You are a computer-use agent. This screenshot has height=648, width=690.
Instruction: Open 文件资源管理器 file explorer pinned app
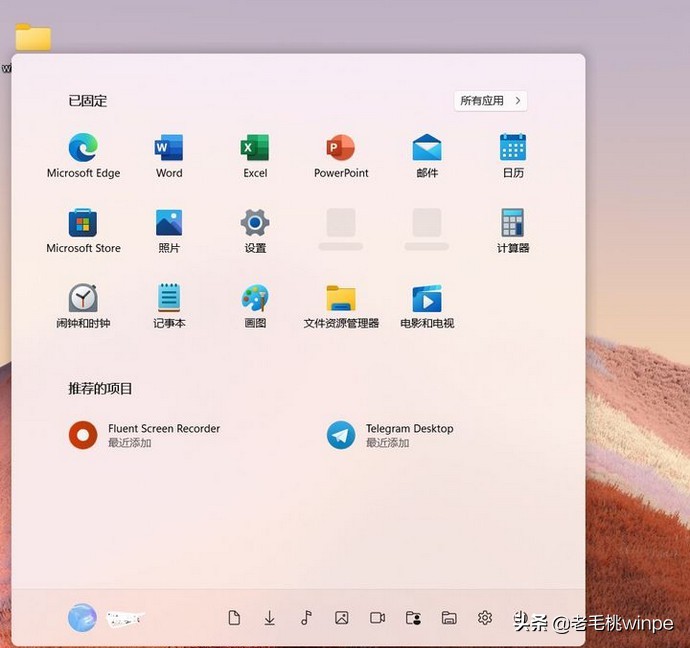pyautogui.click(x=341, y=306)
